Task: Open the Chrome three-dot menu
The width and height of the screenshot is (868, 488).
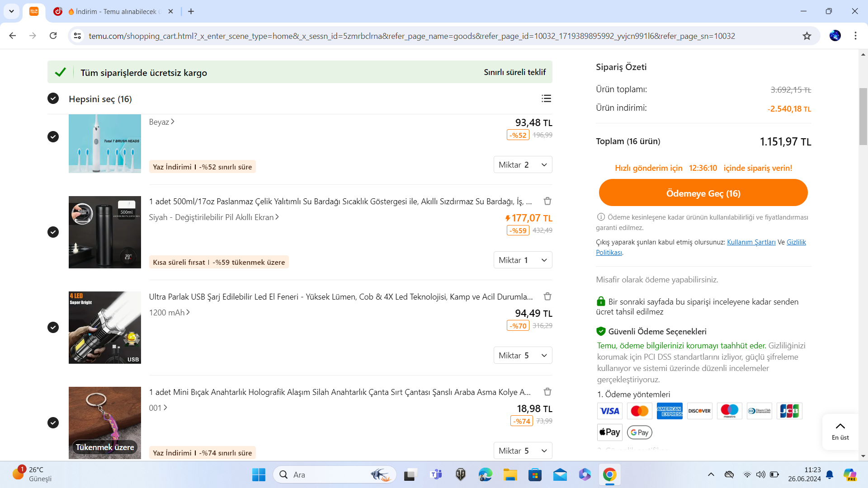Action: pos(855,36)
